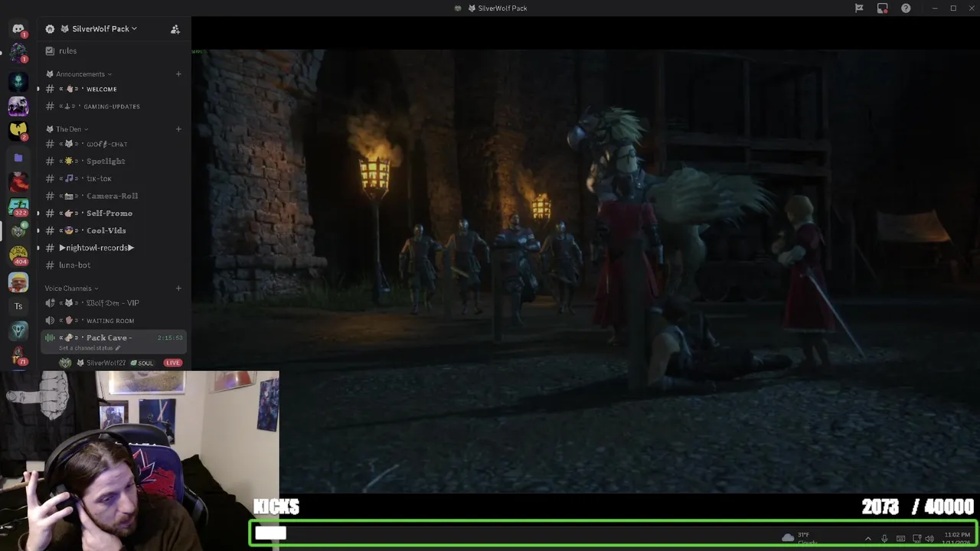The image size is (980, 551).
Task: Open the nightowl-records channel
Action: (113, 248)
